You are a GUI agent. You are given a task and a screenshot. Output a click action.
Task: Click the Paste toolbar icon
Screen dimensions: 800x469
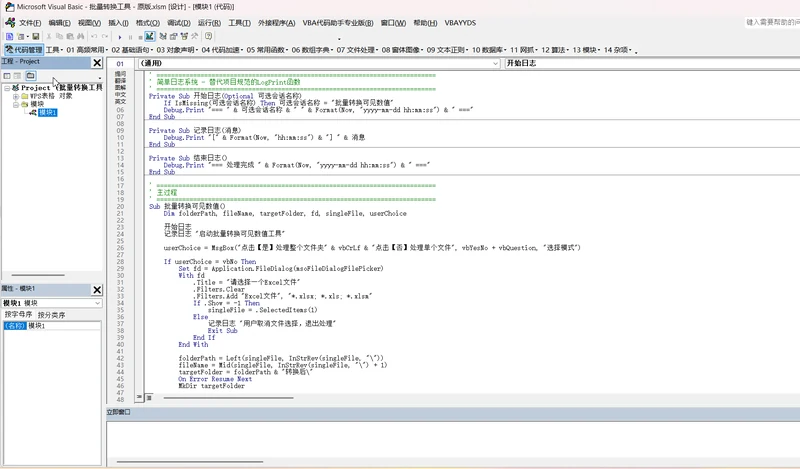tap(70, 36)
